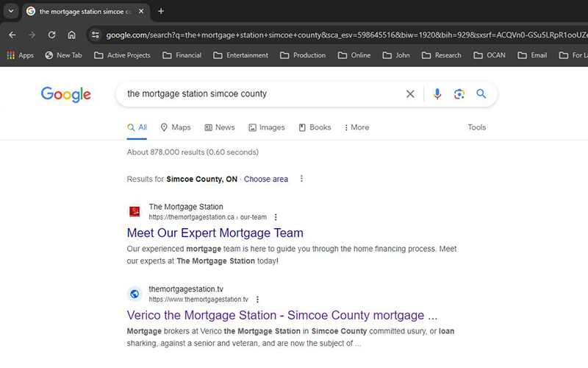Focus the Google search box
Screen dimensions: 588x368
pyautogui.click(x=262, y=94)
